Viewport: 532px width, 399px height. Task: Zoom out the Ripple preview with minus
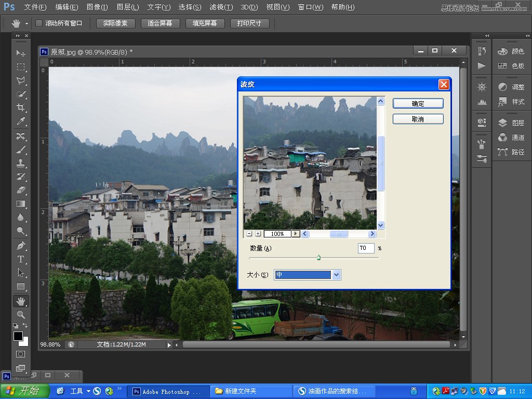click(249, 233)
